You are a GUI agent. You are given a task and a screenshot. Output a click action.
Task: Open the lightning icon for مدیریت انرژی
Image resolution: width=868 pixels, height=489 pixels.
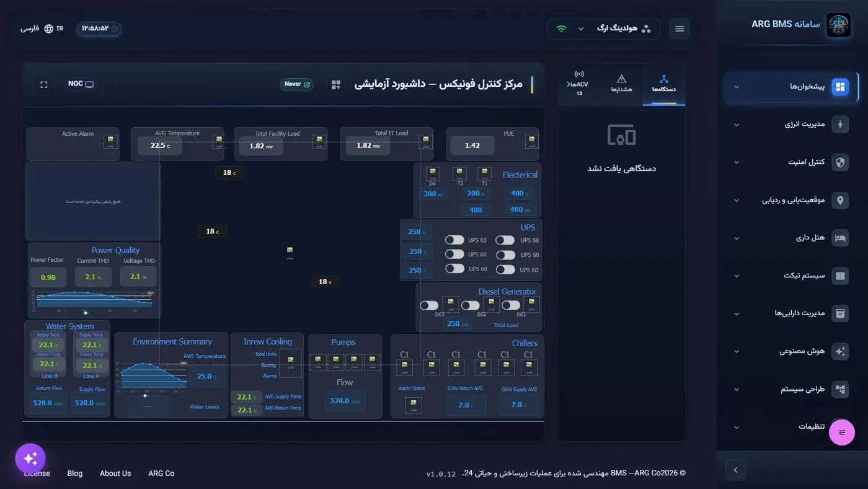840,125
